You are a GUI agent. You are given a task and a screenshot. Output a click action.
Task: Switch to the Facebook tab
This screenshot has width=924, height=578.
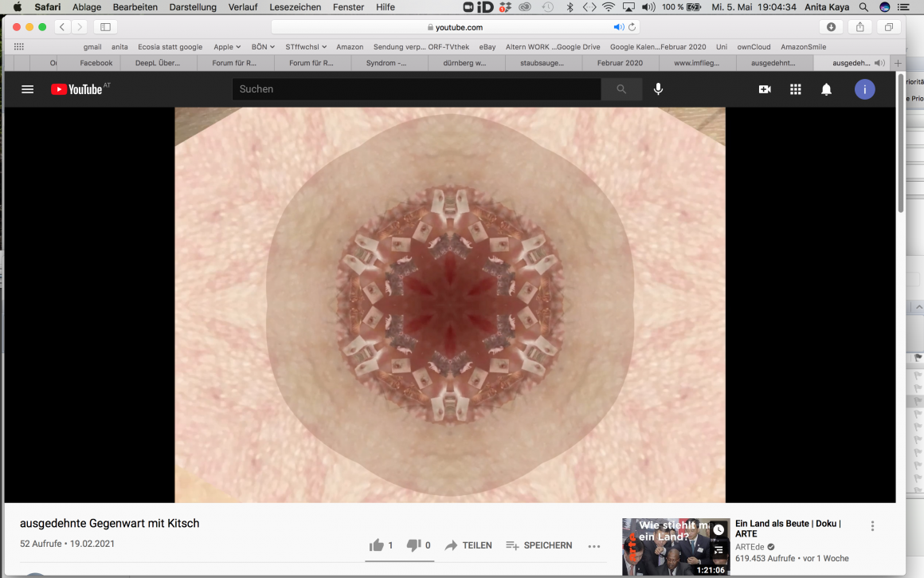click(x=96, y=63)
